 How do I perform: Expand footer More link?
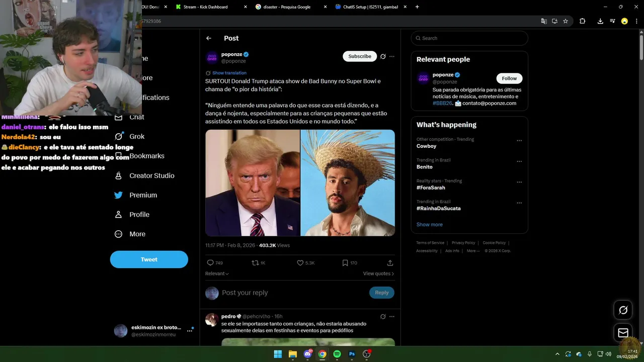tap(473, 251)
